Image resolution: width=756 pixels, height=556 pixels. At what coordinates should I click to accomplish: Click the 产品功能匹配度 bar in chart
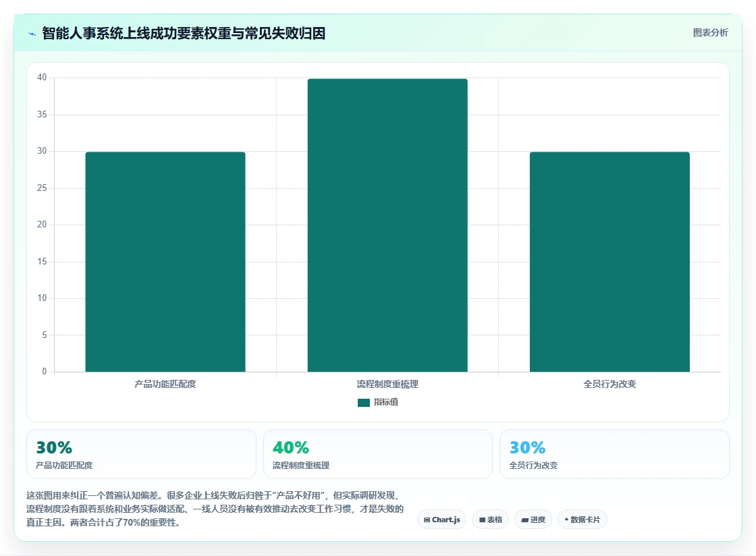[165, 262]
